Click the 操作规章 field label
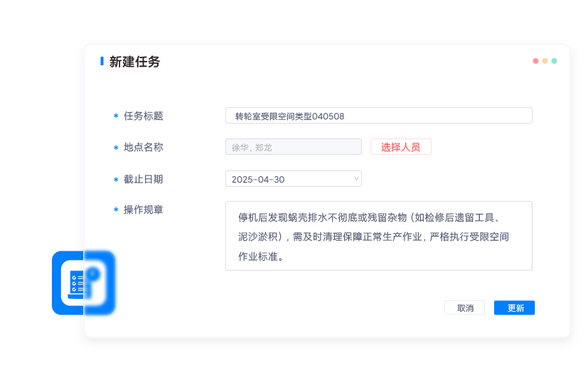The height and width of the screenshot is (387, 588). click(143, 209)
